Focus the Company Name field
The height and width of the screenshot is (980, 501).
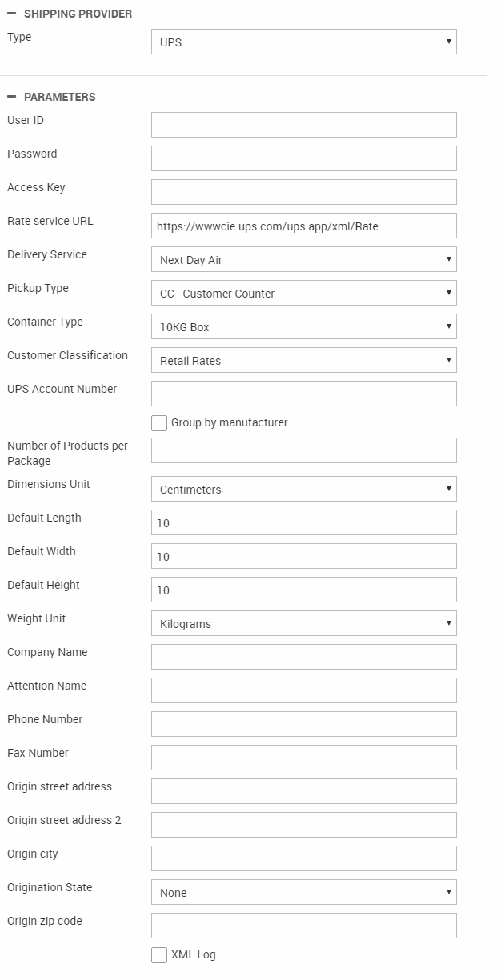tap(303, 657)
